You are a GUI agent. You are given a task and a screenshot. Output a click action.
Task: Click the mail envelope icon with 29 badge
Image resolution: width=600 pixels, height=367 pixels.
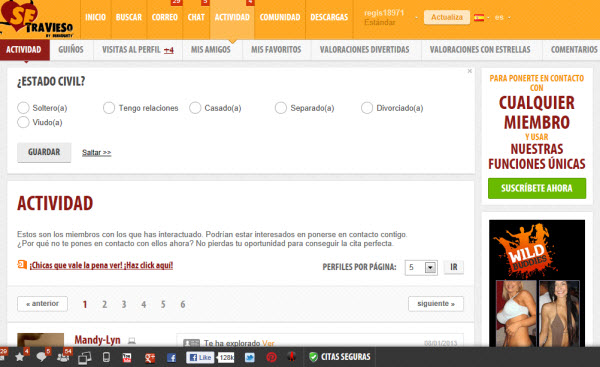2,357
